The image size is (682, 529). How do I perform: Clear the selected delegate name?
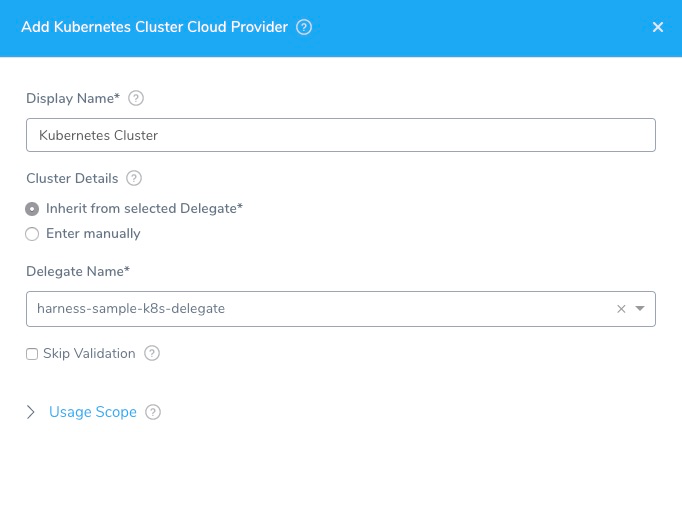[621, 309]
